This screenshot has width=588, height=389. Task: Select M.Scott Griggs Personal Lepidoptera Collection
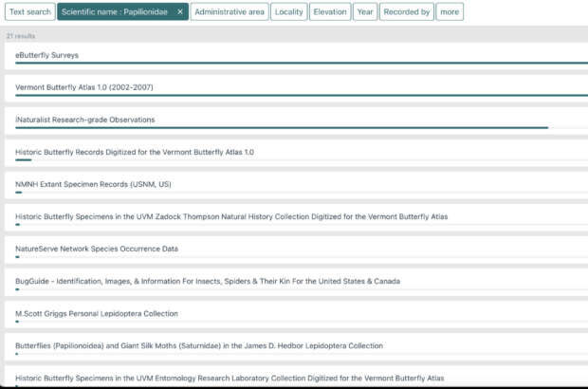click(x=97, y=313)
